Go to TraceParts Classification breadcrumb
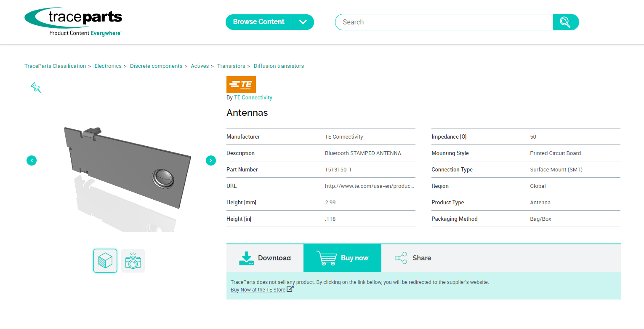Image resolution: width=644 pixels, height=329 pixels. click(55, 66)
